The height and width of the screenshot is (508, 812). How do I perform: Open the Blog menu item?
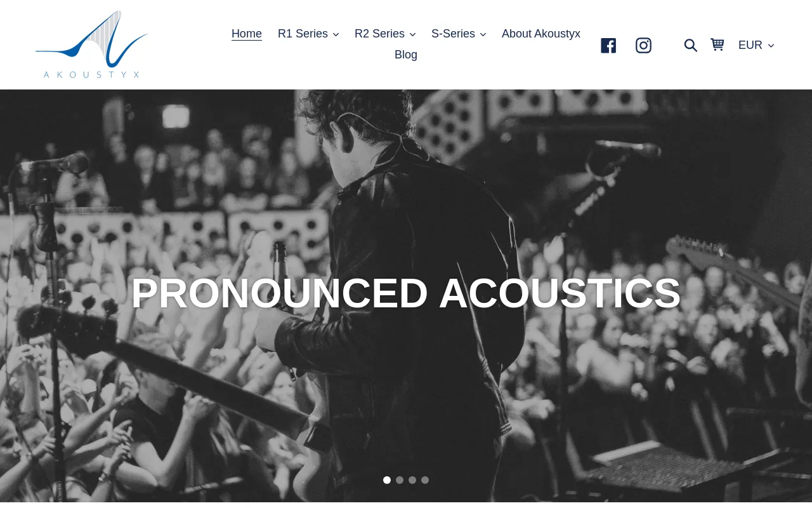[406, 55]
